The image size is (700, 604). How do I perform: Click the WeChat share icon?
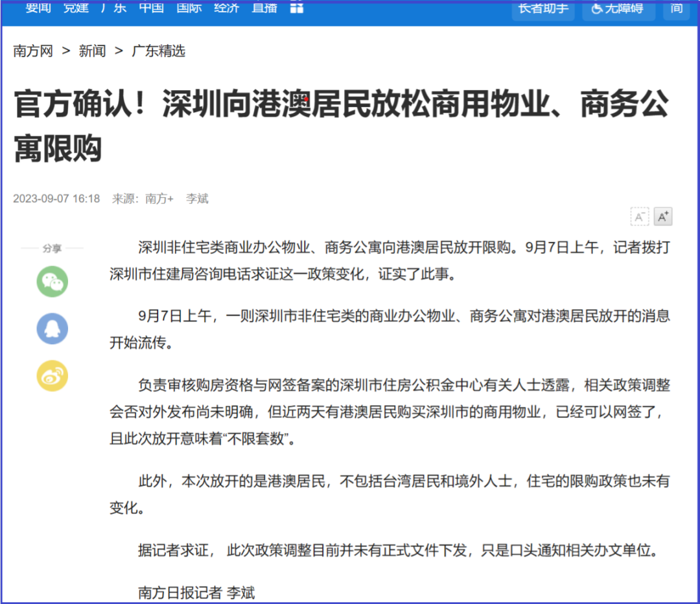point(52,281)
